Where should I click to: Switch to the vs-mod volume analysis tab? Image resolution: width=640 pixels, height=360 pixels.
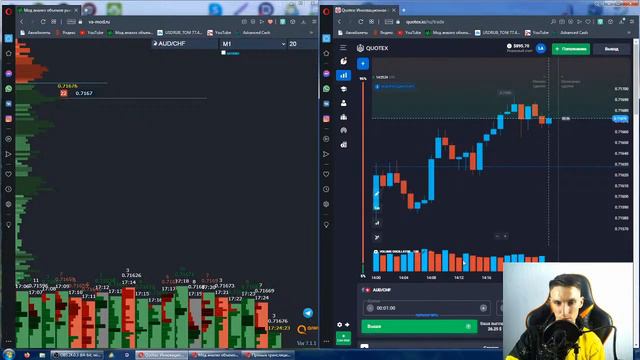[47, 10]
